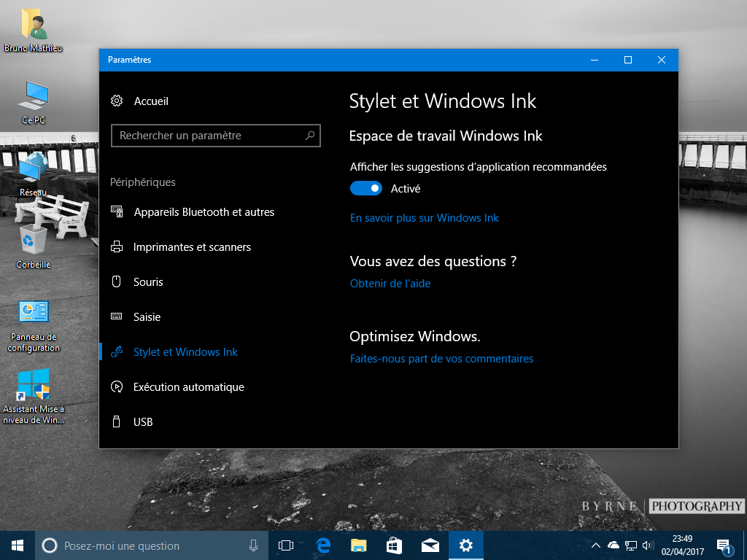Select the Ce PC desktop icon
Image resolution: width=747 pixels, height=560 pixels.
point(34,96)
